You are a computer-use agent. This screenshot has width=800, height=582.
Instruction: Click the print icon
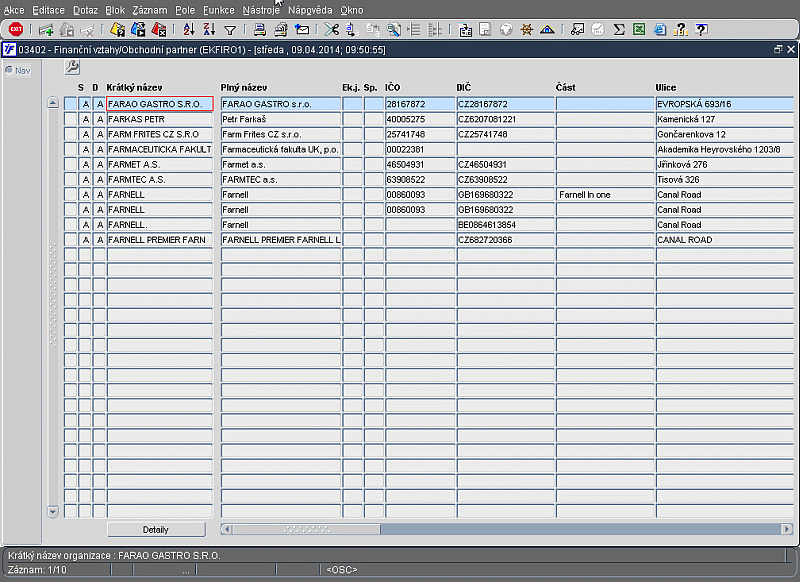pos(260,30)
